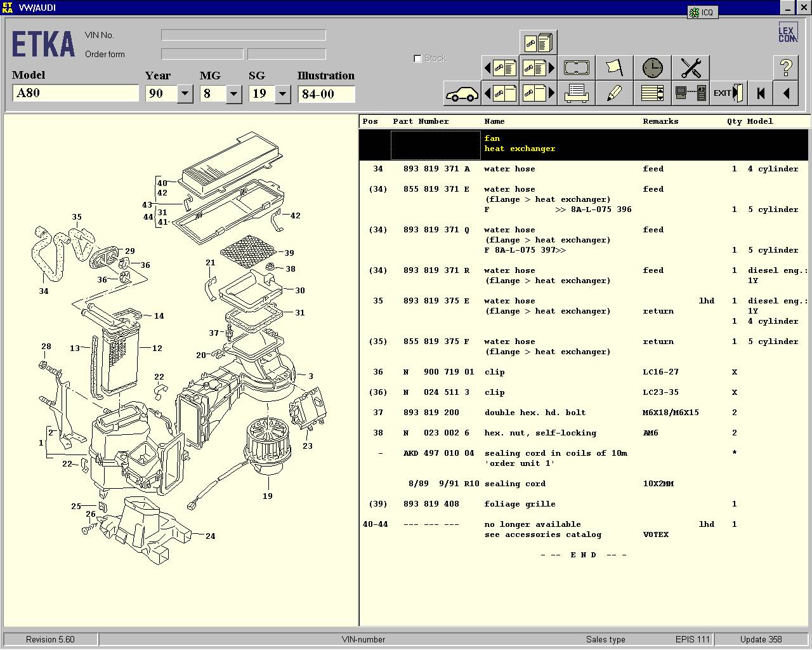Go to next illustration page, blank list
This screenshot has width=812, height=650.
[x=538, y=93]
